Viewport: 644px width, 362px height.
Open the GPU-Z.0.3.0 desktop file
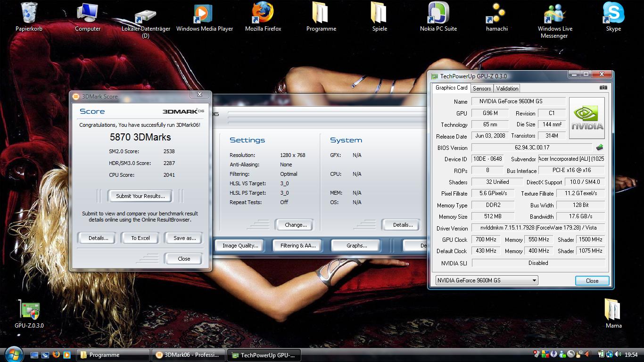tap(29, 311)
